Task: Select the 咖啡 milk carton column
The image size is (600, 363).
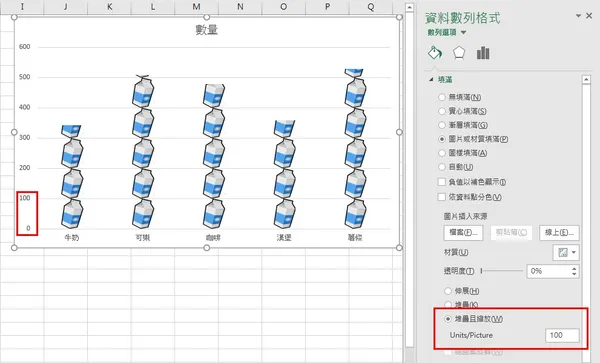Action: coord(214,156)
